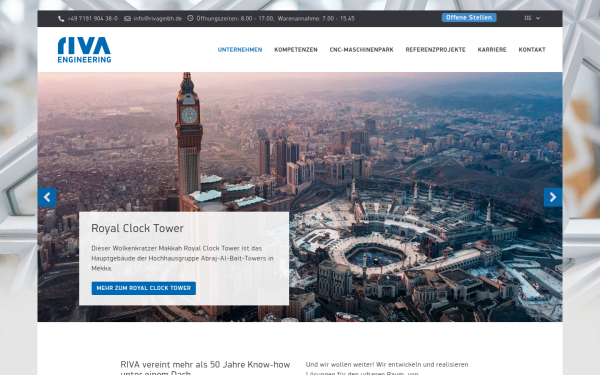The height and width of the screenshot is (375, 600).
Task: Open the DE language dropdown
Action: point(532,18)
